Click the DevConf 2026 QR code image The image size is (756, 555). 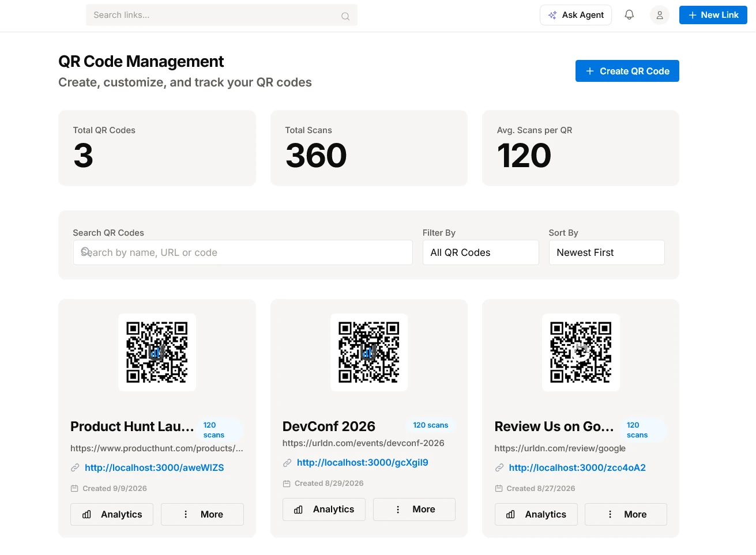(x=369, y=352)
